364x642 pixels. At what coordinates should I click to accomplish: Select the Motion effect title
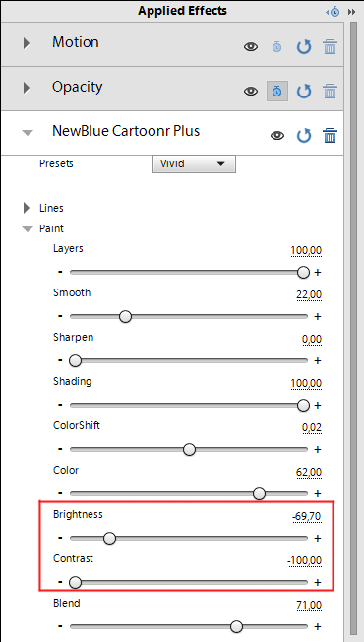[x=75, y=42]
